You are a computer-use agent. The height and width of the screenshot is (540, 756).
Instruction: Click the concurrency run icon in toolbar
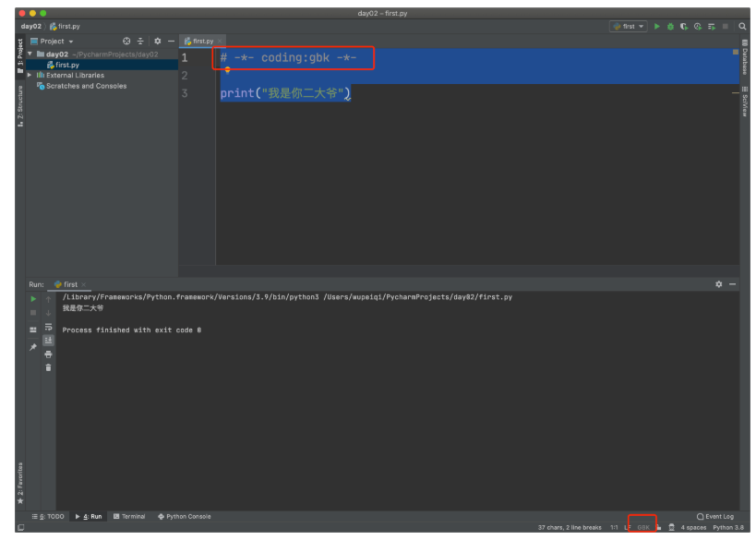click(712, 27)
